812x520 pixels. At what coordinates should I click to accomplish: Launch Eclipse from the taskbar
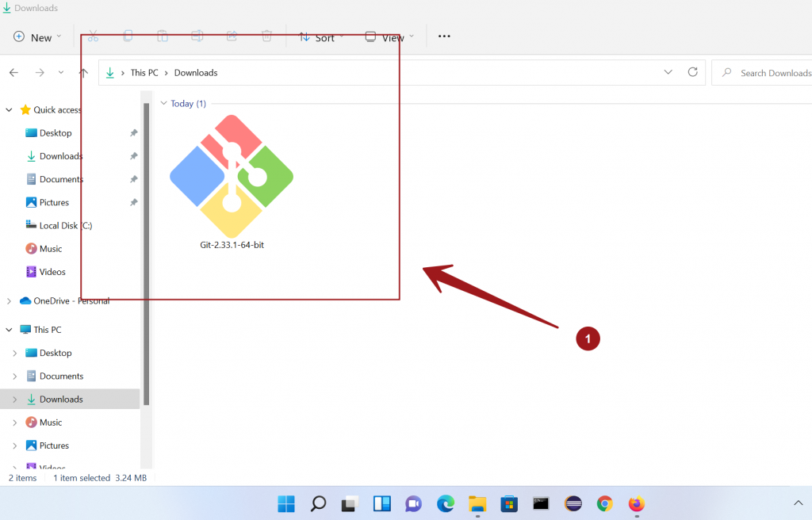pyautogui.click(x=572, y=503)
